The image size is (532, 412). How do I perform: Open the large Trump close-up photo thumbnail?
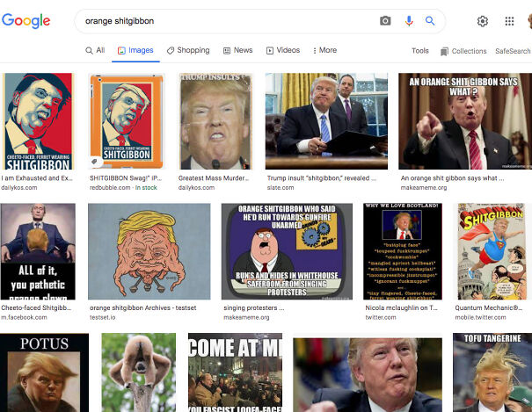click(368, 374)
